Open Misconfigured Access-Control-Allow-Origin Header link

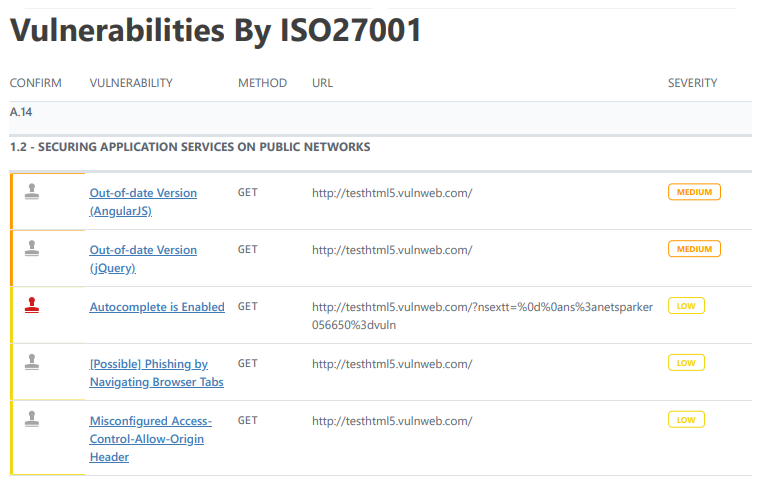pyautogui.click(x=150, y=439)
